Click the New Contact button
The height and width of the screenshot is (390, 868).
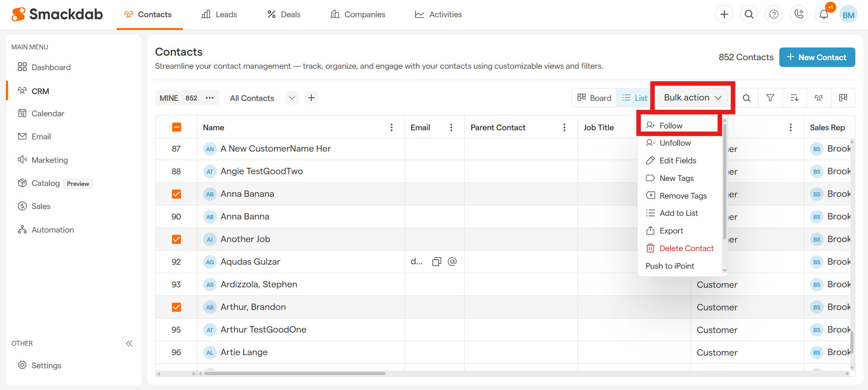pos(817,57)
